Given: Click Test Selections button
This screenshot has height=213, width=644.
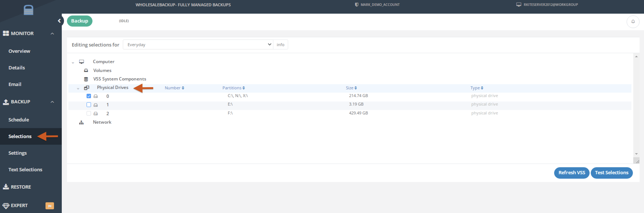Looking at the screenshot, I should pyautogui.click(x=611, y=173).
